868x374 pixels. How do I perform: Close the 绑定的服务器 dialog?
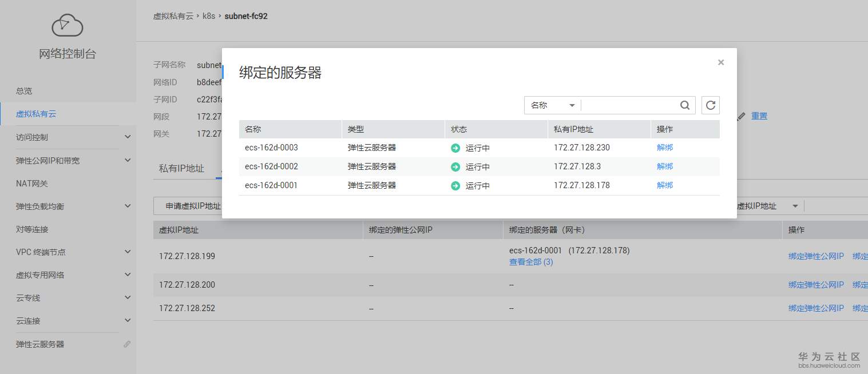click(720, 62)
